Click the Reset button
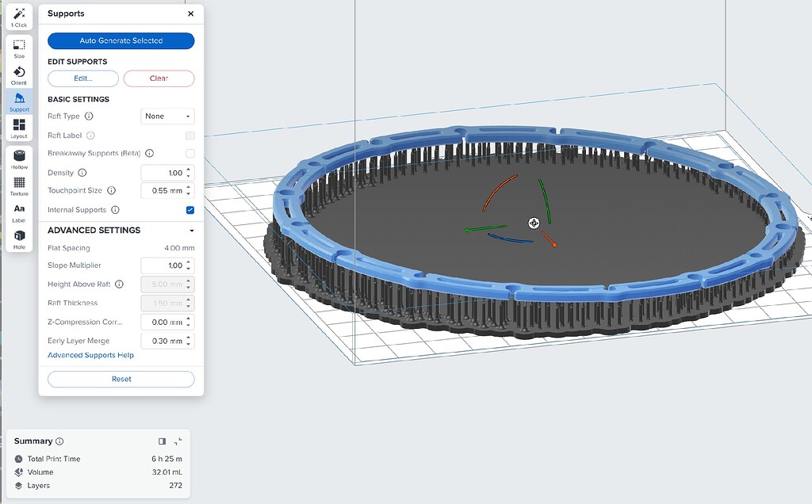 (x=121, y=379)
